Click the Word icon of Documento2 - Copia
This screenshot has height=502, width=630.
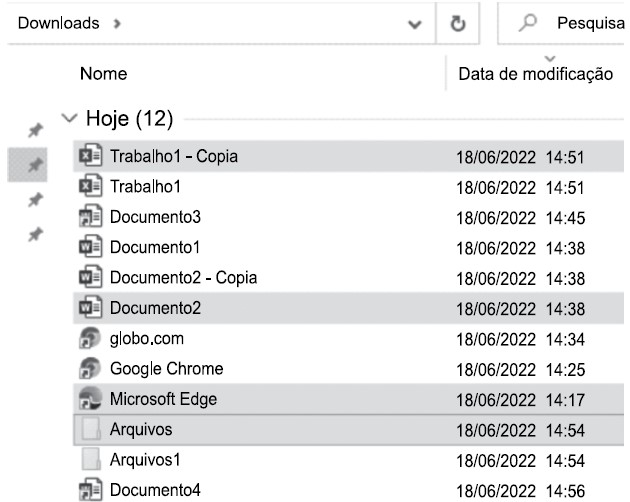[90, 278]
